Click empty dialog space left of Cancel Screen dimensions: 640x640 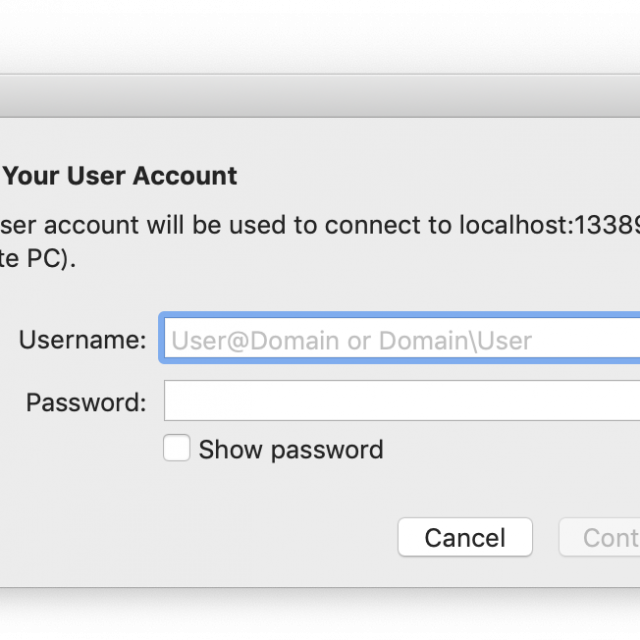tap(200, 537)
